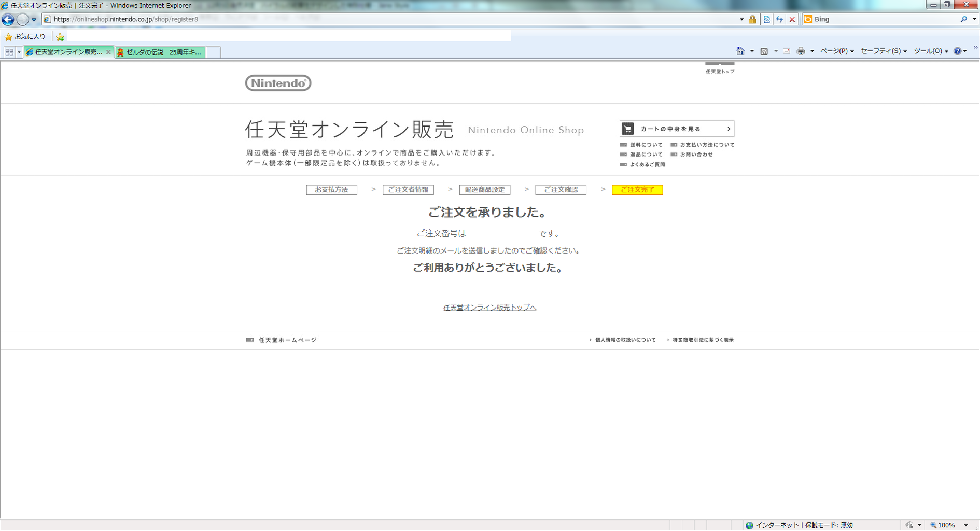Click the Nintendo logo
Screen dimensions: 980x531
pyautogui.click(x=278, y=83)
